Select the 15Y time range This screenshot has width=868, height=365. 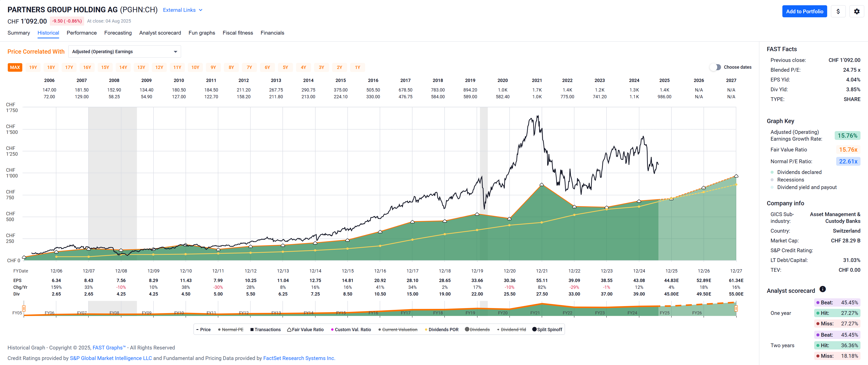(x=105, y=67)
